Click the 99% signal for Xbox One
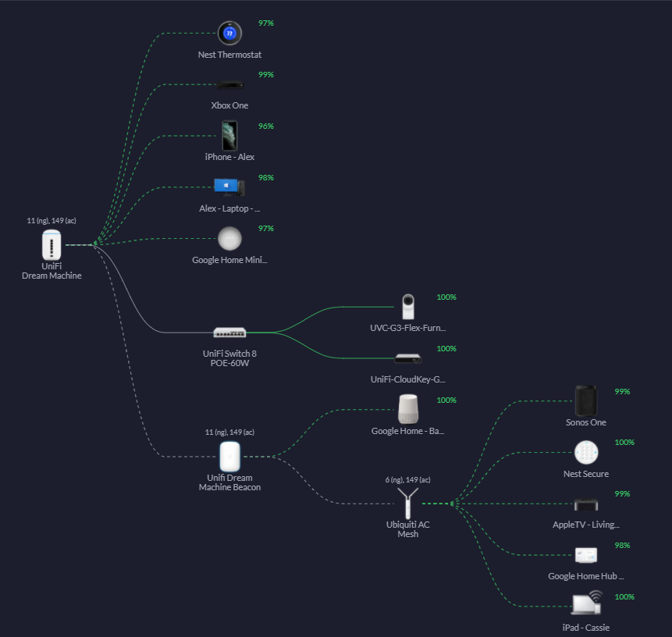The width and height of the screenshot is (672, 637). pos(265,75)
